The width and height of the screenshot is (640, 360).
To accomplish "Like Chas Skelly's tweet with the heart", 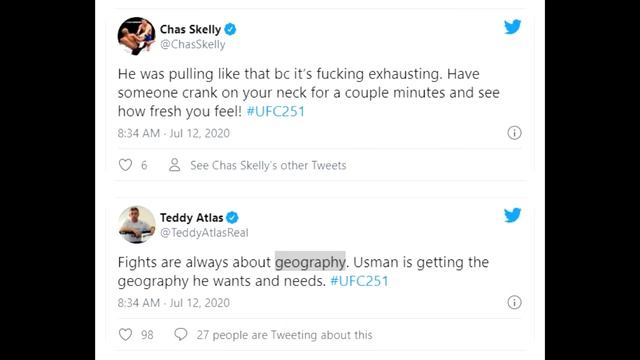I will click(x=125, y=165).
